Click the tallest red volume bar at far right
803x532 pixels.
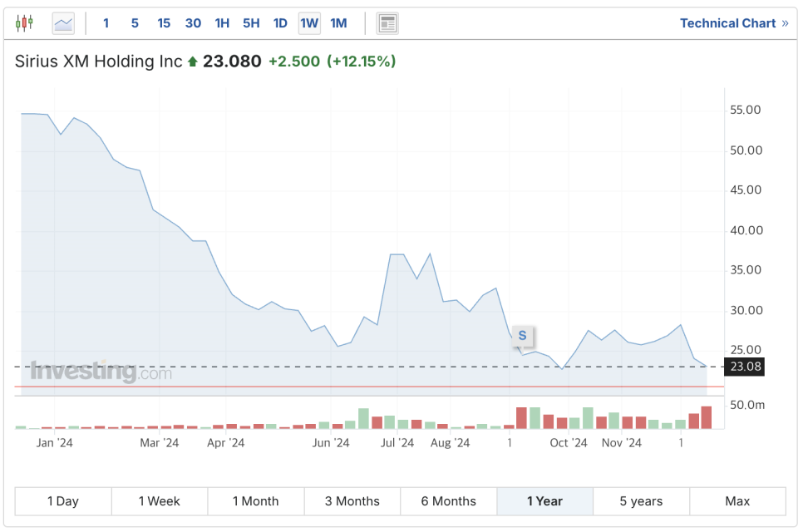pyautogui.click(x=707, y=417)
